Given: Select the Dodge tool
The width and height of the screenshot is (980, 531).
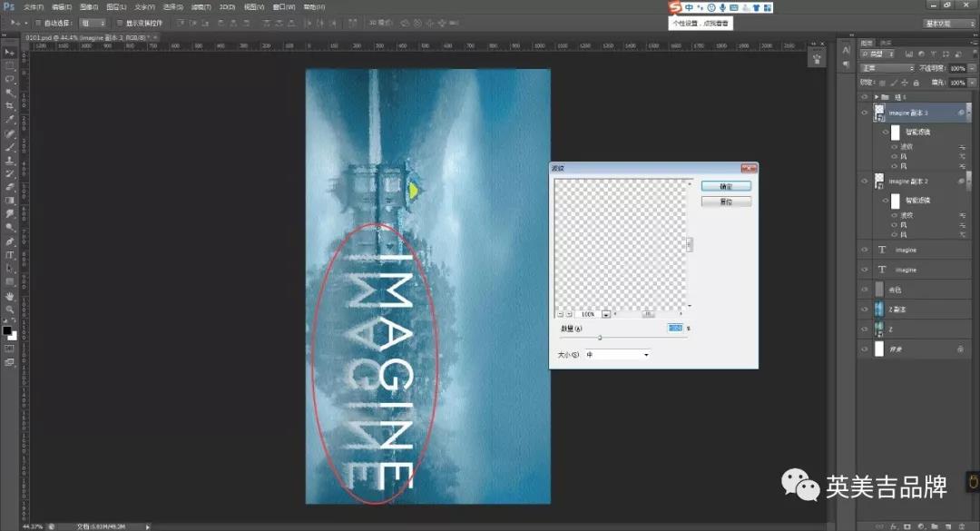Looking at the screenshot, I should click(x=9, y=228).
